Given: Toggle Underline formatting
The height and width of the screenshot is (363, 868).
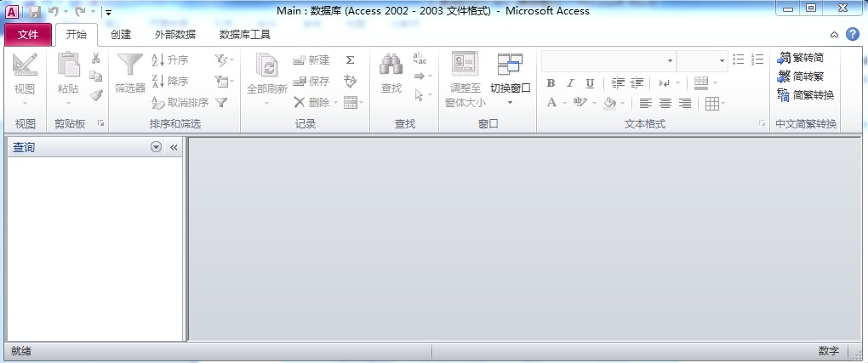Looking at the screenshot, I should 590,83.
